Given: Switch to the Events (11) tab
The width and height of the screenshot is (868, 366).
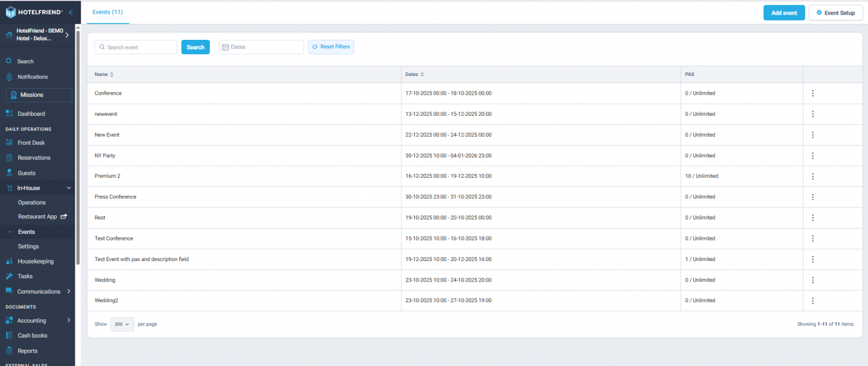Looking at the screenshot, I should (107, 12).
